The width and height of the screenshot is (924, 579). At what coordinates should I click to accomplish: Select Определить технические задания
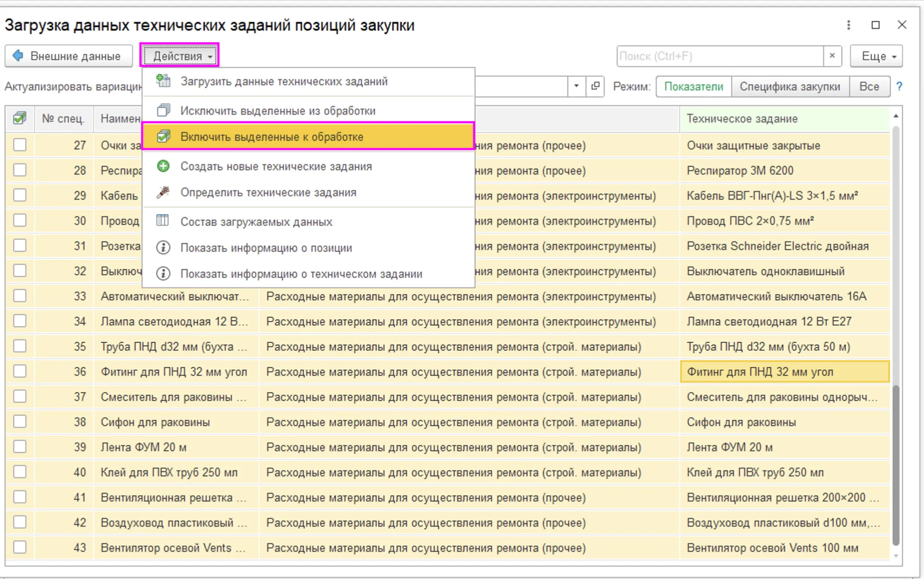pos(309,192)
